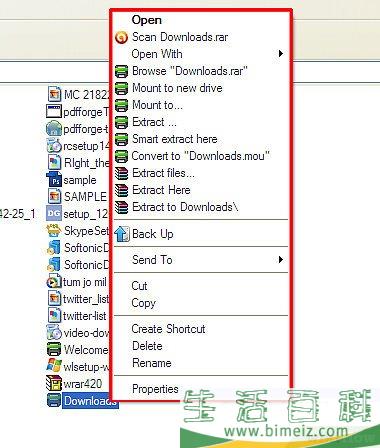Select the setup_12 DG icon
380x448 pixels.
54,213
